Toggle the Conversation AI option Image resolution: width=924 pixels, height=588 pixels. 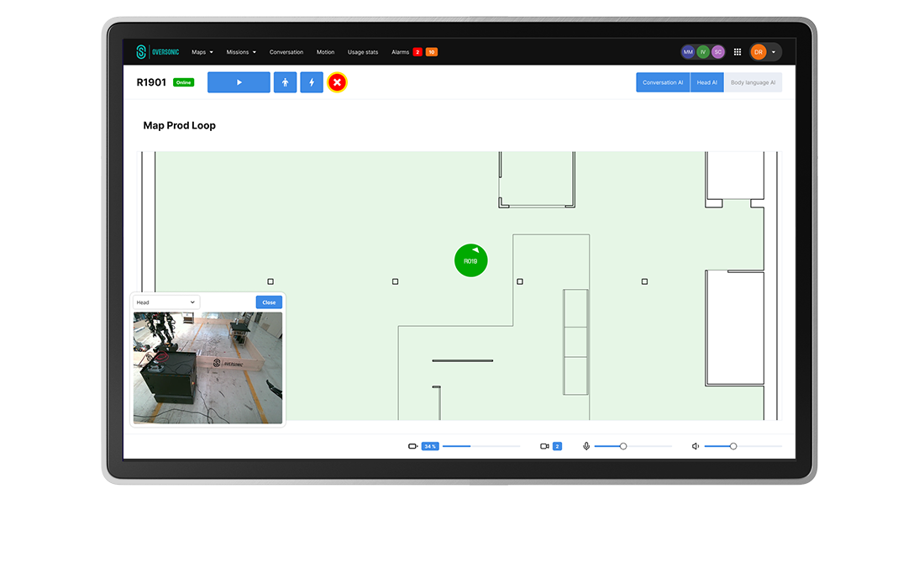[663, 82]
